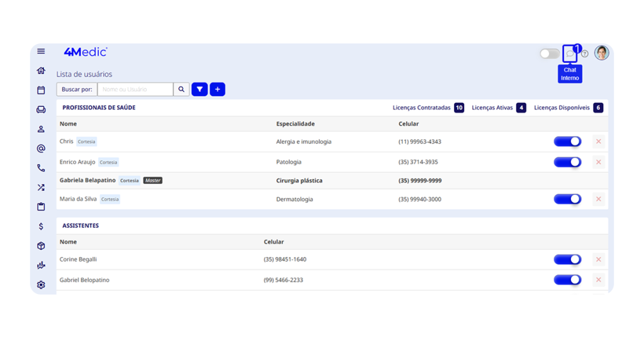Image resolution: width=644 pixels, height=338 pixels.
Task: Click the search magnifier button
Action: (x=181, y=90)
